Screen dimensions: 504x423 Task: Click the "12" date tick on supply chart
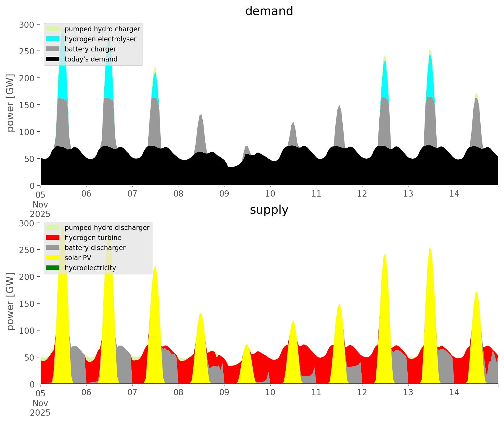362,393
